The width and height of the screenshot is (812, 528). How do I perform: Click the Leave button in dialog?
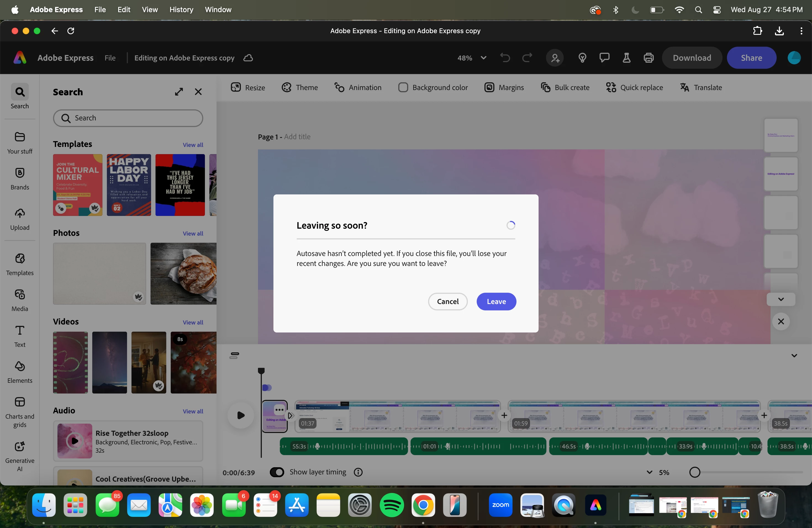click(496, 302)
